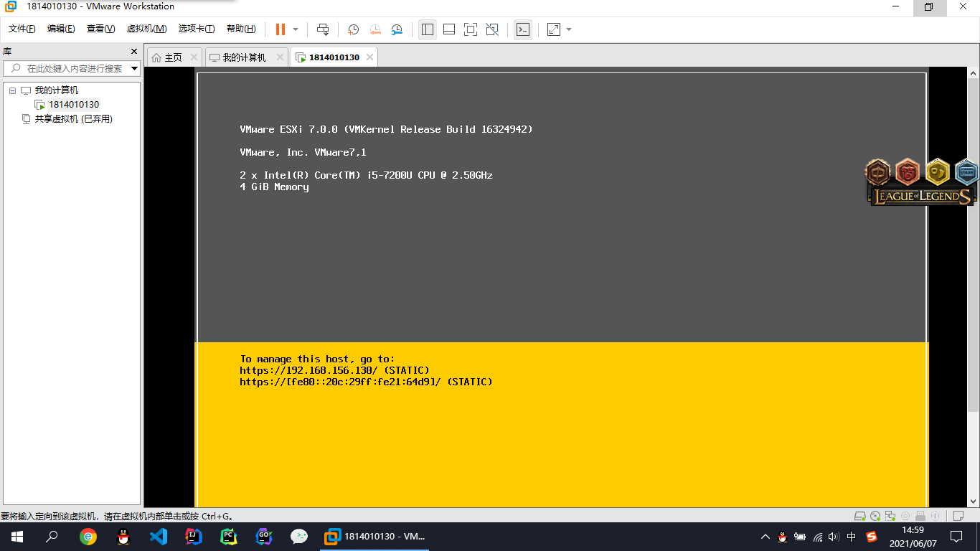Toggle the thumbnail bar view
Viewport: 980px width, 551px height.
click(x=449, y=29)
